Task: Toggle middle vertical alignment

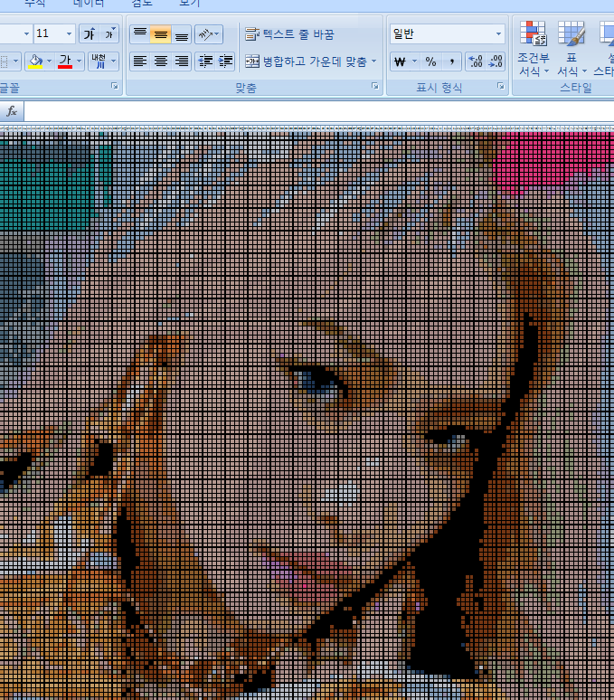Action: (x=161, y=34)
